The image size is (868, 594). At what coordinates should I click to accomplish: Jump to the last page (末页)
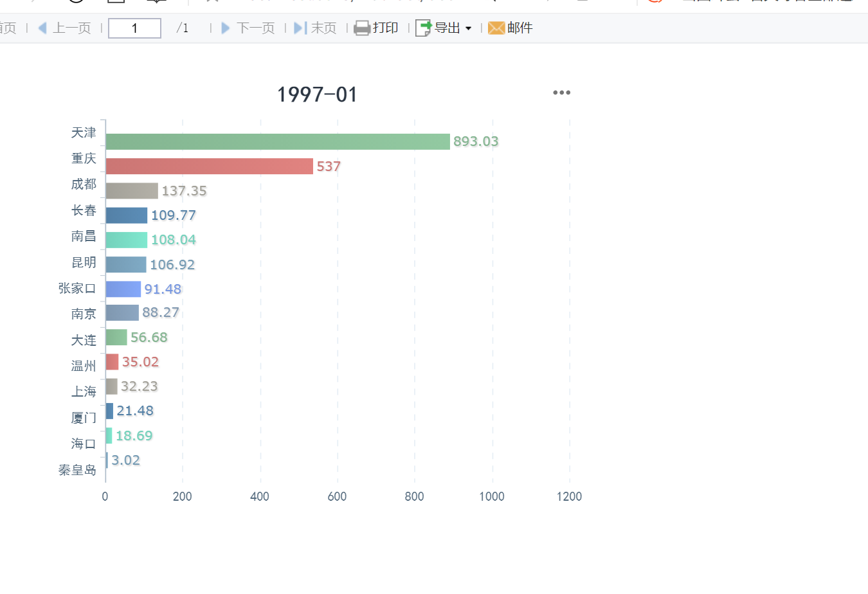315,28
